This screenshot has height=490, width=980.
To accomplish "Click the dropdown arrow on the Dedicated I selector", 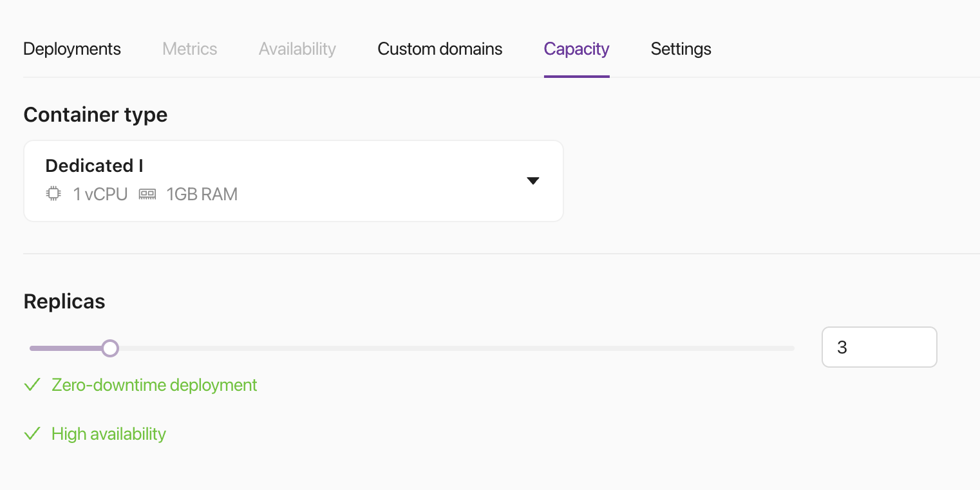I will pos(533,181).
